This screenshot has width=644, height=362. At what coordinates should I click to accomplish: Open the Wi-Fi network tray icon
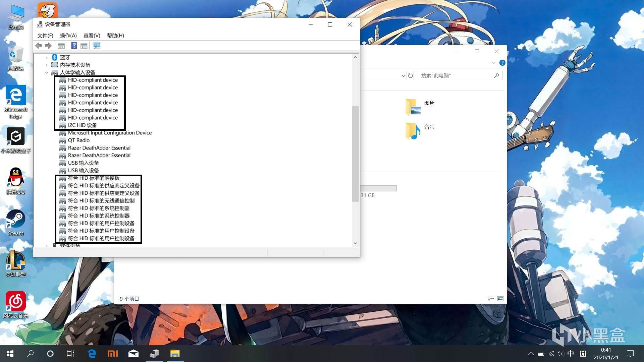pyautogui.click(x=551, y=354)
